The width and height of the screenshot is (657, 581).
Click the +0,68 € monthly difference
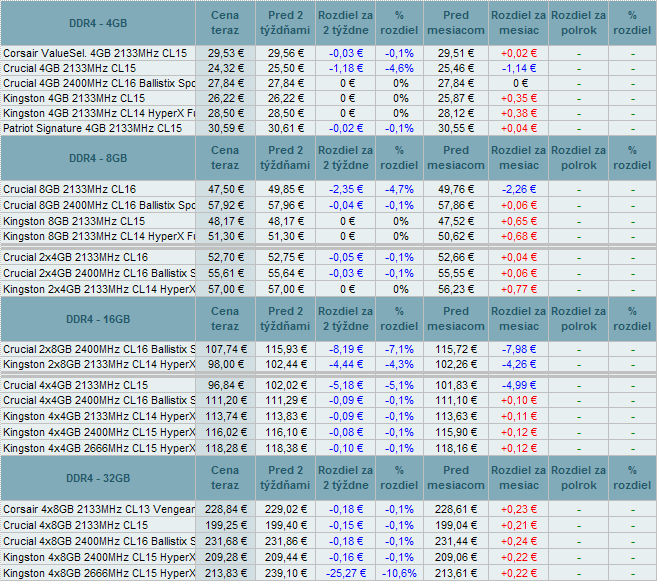click(519, 236)
